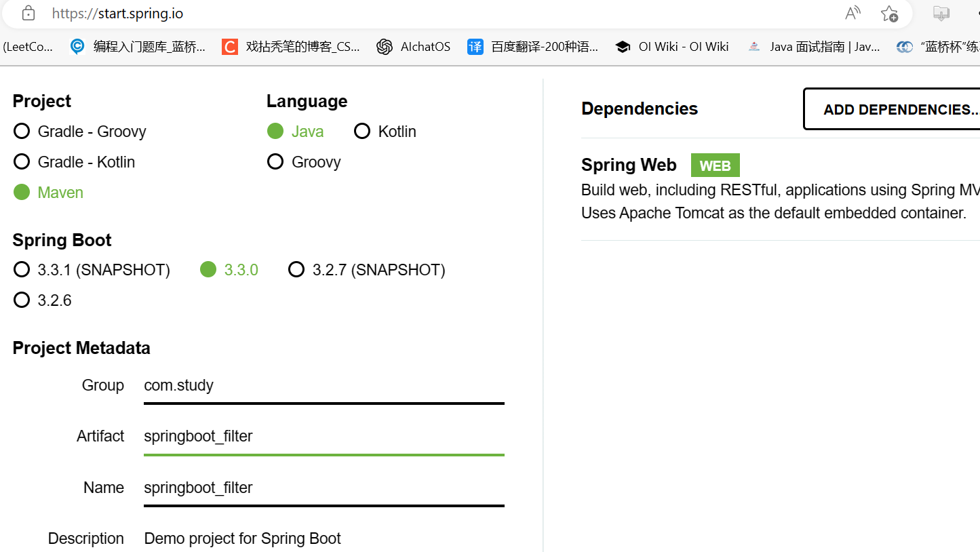The height and width of the screenshot is (552, 980).
Task: Click the Artifact name field
Action: pos(324,436)
